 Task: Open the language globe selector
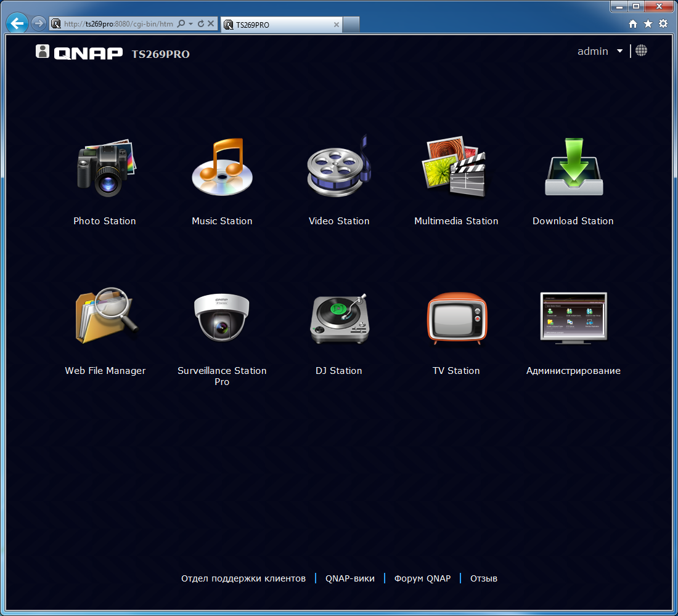point(641,51)
